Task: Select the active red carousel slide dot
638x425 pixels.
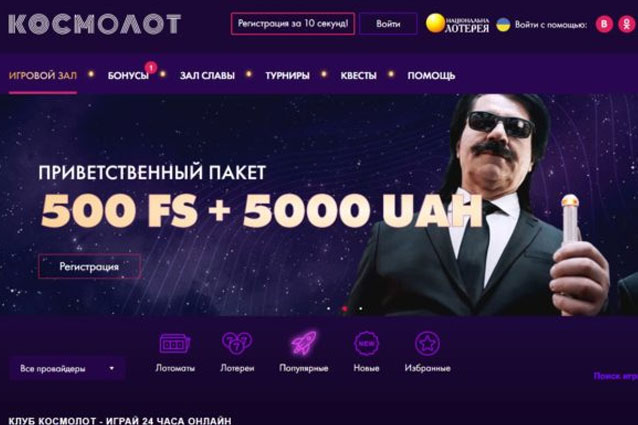Action: (x=345, y=309)
